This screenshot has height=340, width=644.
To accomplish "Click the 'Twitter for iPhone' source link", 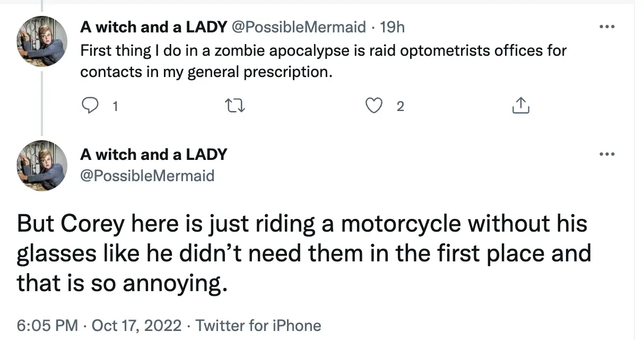I will (258, 325).
